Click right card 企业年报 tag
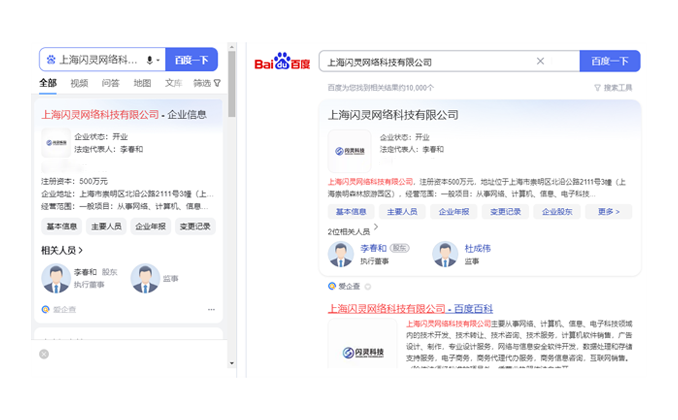The width and height of the screenshot is (678, 420). coord(454,212)
